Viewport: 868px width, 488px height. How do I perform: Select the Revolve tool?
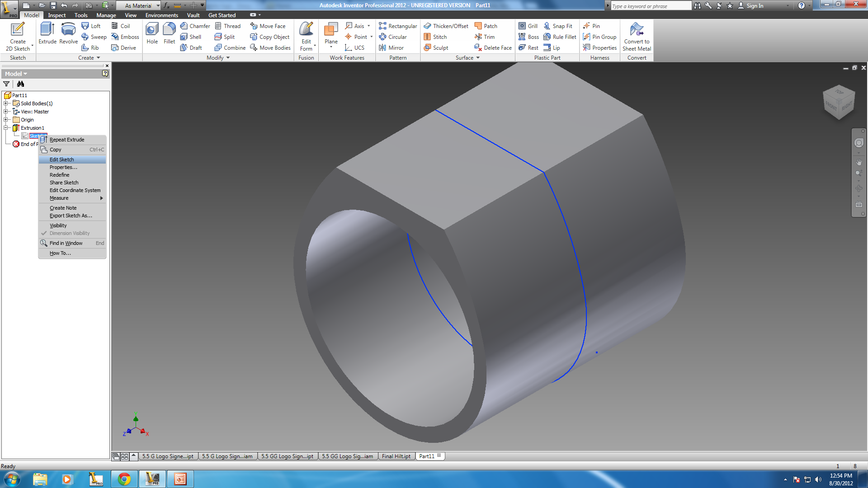tap(68, 33)
